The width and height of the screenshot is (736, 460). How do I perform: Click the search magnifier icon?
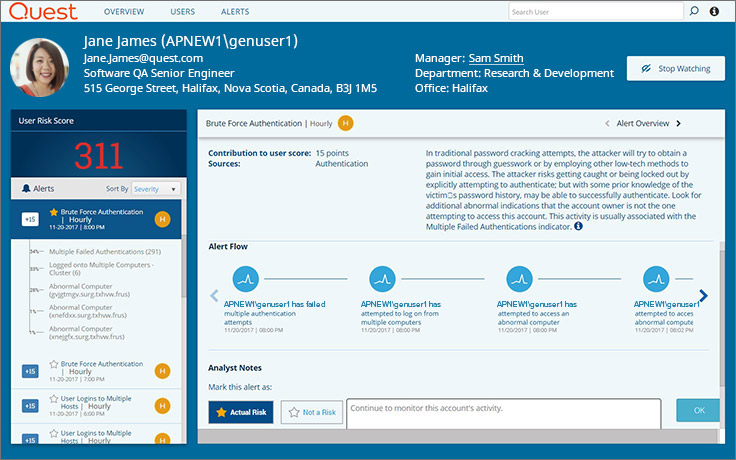(694, 11)
